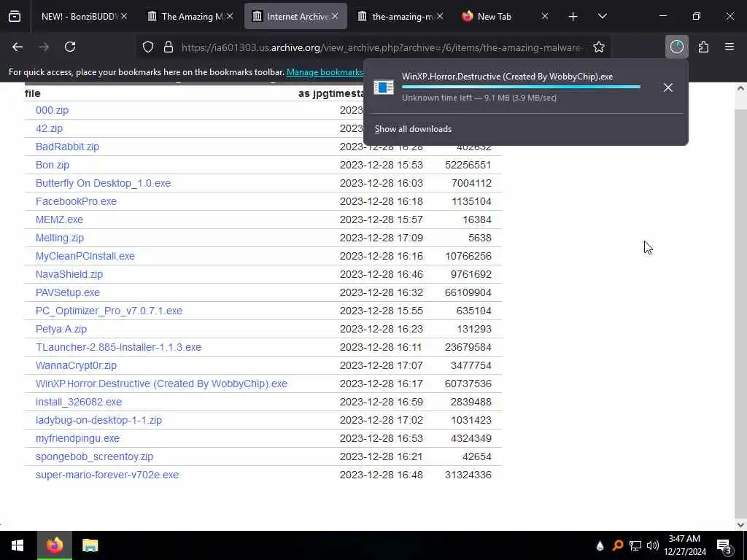This screenshot has width=747, height=560.
Task: Click the water drop tray icon
Action: point(600,545)
